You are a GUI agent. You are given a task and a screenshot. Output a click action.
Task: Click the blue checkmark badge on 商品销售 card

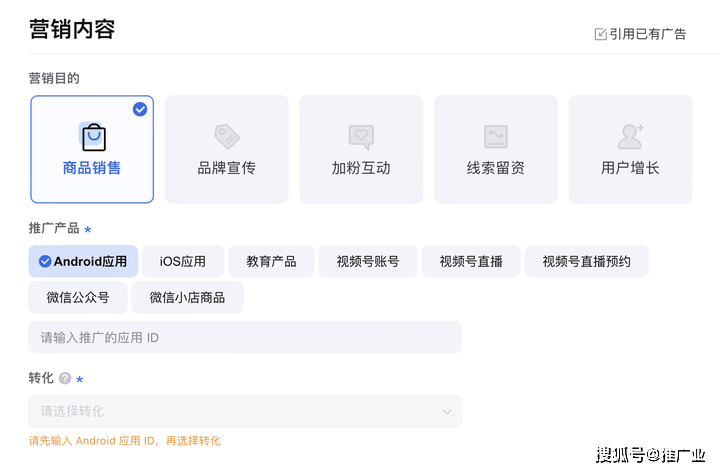pos(140,109)
